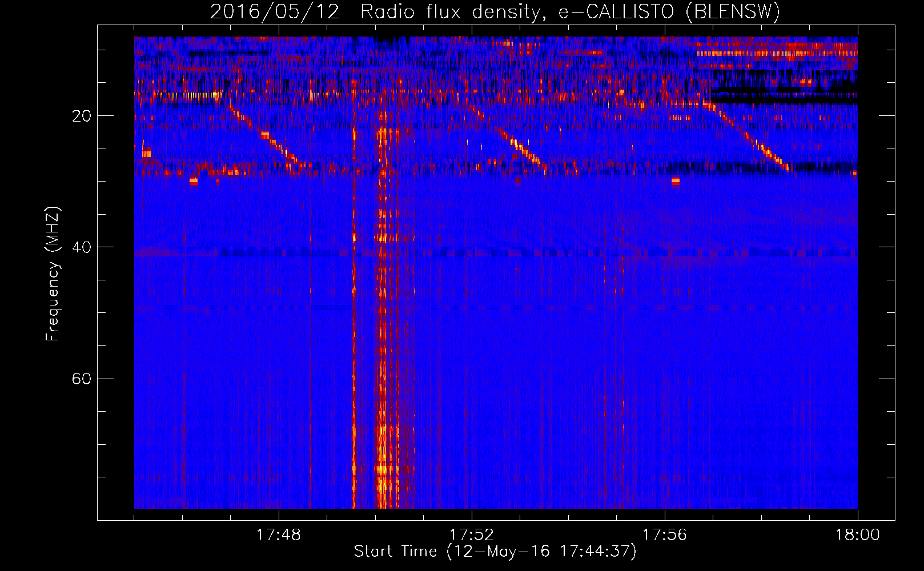Click the 17:56 time tick label
This screenshot has width=924, height=571.
[x=665, y=535]
